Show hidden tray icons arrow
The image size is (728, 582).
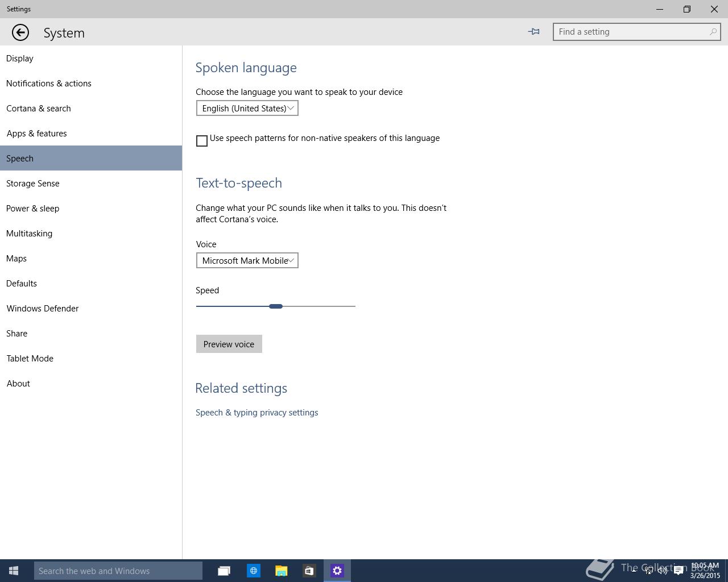click(x=634, y=571)
